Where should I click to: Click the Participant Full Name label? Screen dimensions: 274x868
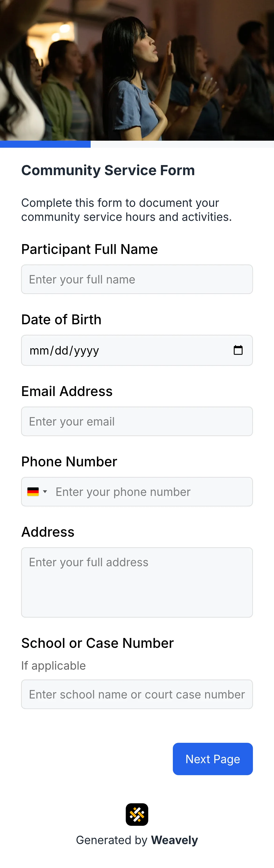[x=89, y=249]
